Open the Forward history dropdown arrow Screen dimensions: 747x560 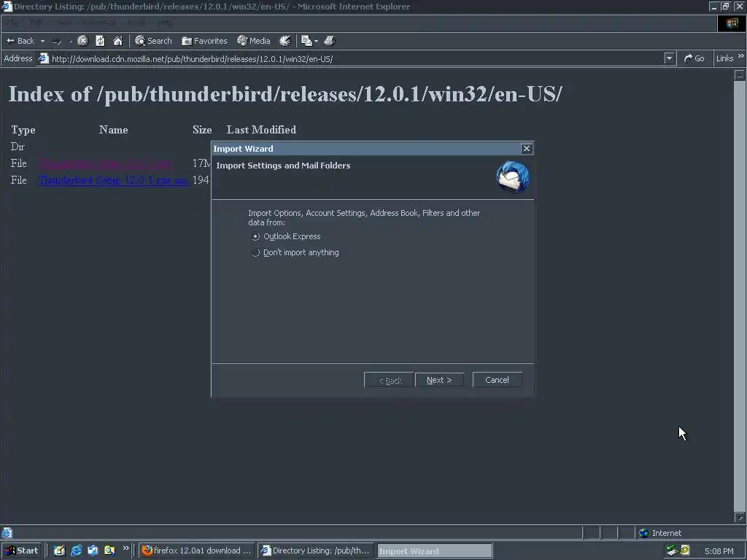point(71,42)
